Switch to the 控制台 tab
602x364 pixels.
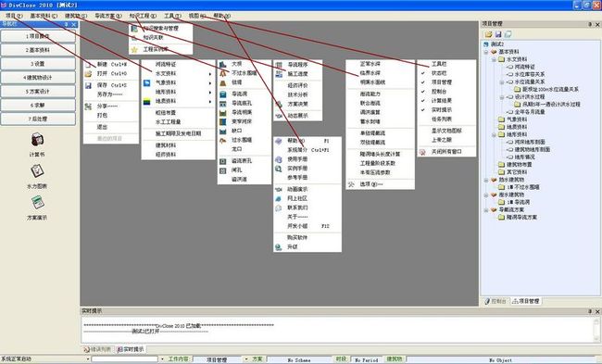[495, 301]
